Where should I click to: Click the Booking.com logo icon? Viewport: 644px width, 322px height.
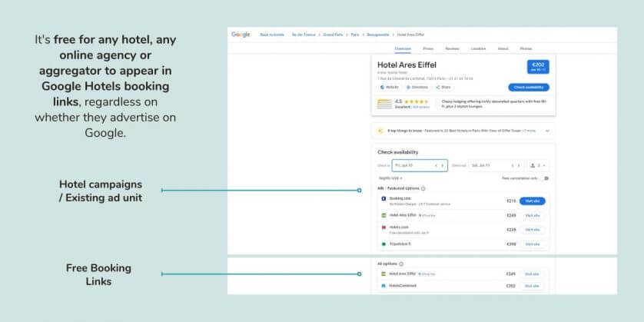pyautogui.click(x=383, y=200)
